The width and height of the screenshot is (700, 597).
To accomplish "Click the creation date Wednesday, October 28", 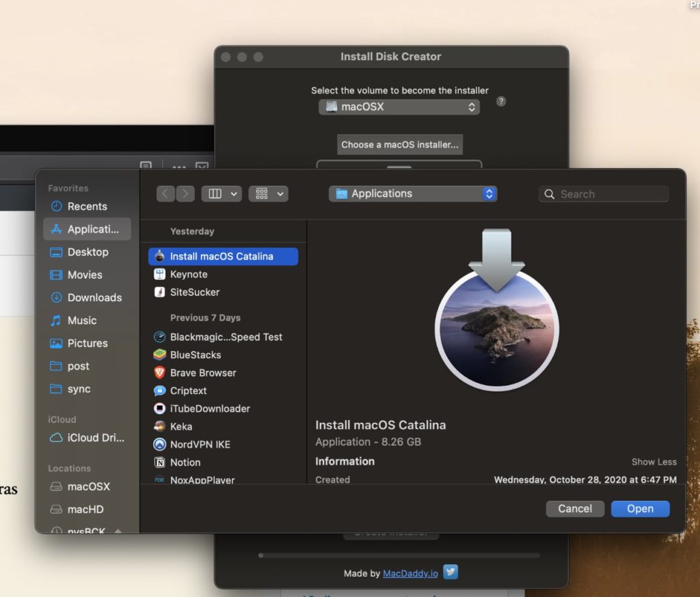I will point(585,480).
